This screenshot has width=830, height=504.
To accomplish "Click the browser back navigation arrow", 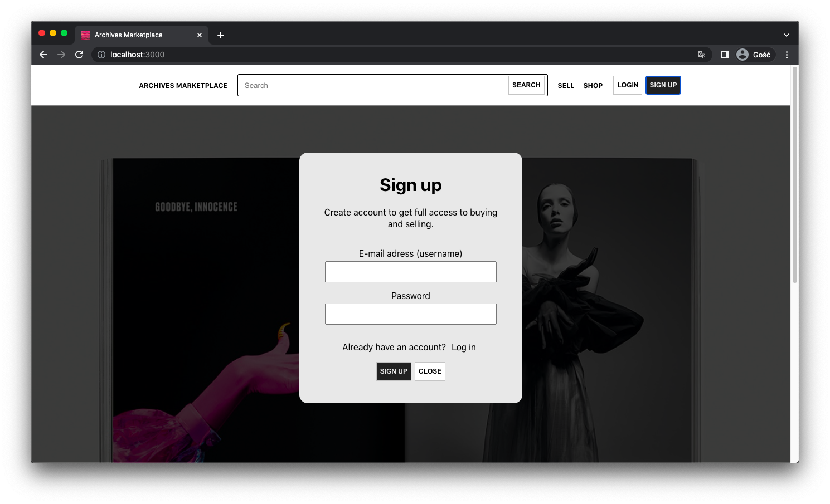I will point(43,55).
